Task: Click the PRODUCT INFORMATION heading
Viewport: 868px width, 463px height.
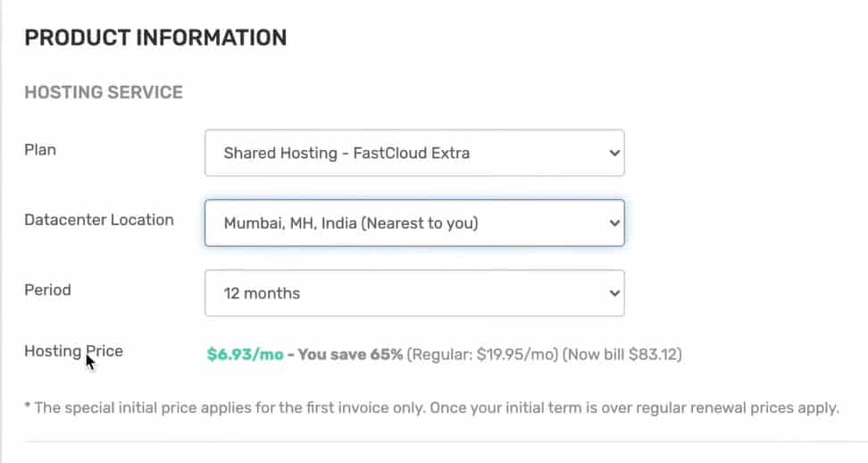Action: point(155,38)
